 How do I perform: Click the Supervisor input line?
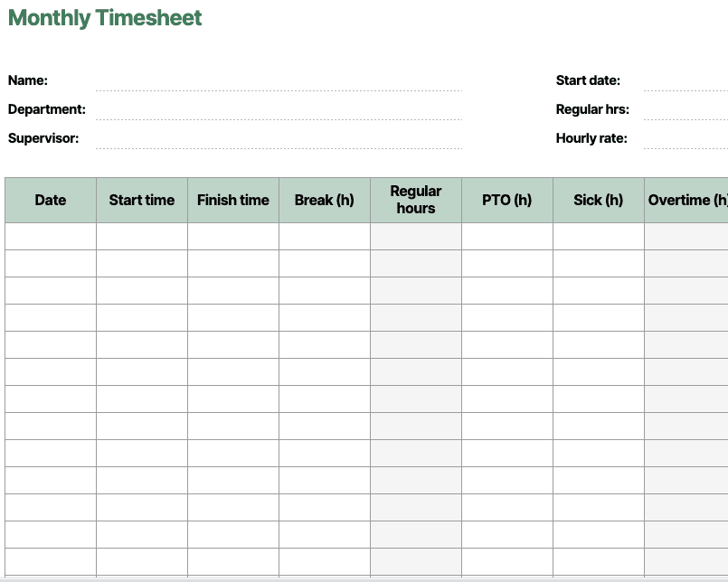(279, 139)
